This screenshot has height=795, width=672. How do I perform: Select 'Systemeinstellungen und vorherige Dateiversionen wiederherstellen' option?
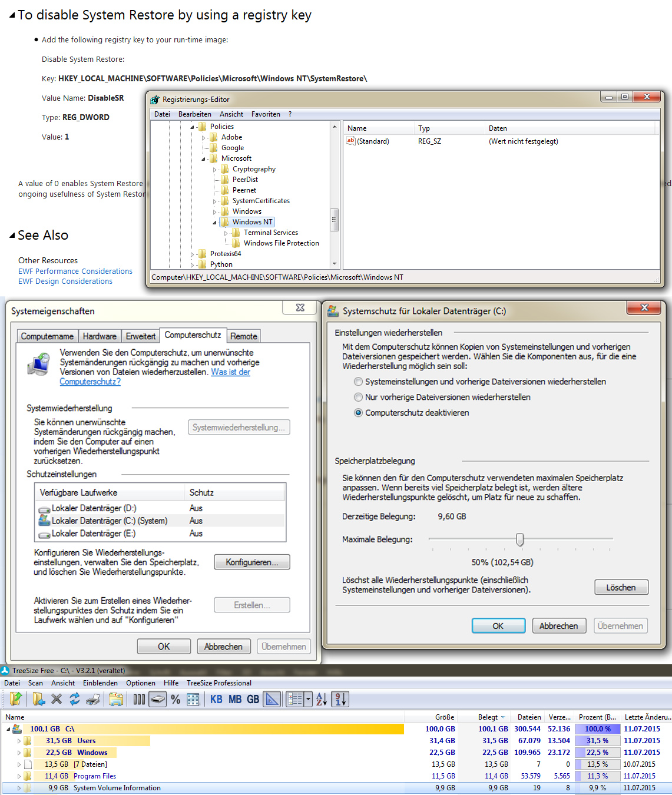tap(358, 382)
